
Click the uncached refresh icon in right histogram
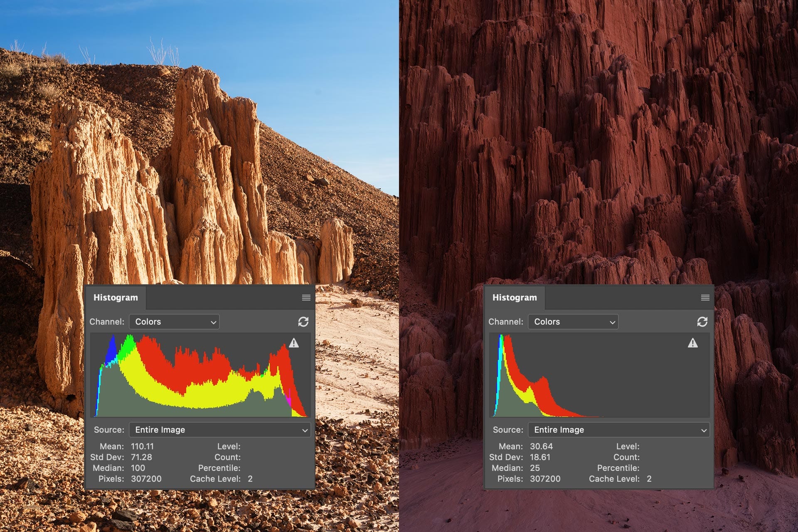(702, 322)
